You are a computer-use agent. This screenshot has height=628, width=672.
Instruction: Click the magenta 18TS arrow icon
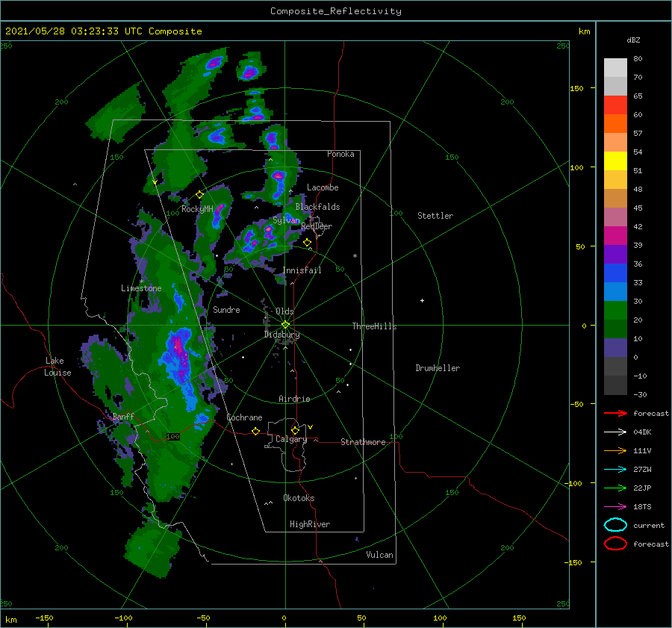click(615, 507)
